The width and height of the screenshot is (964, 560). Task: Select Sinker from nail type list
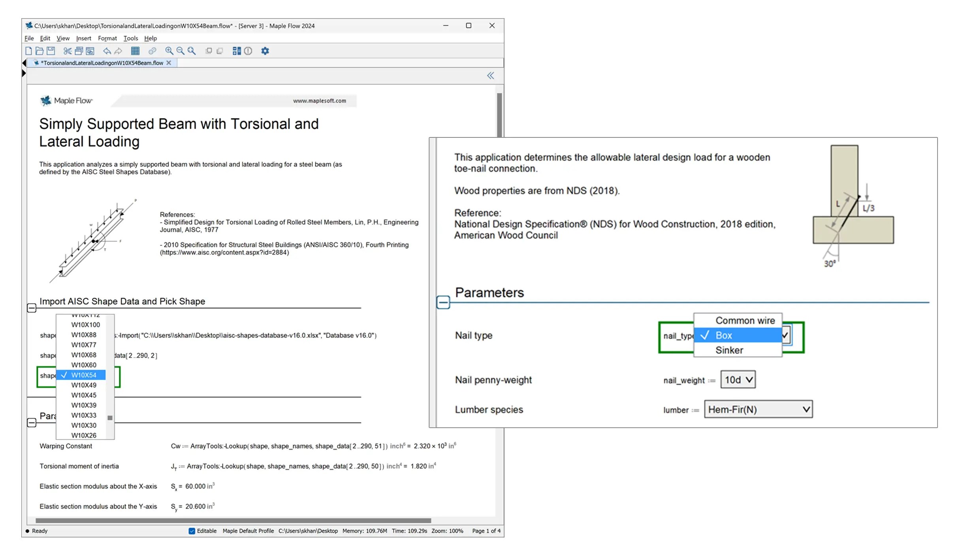pos(729,350)
